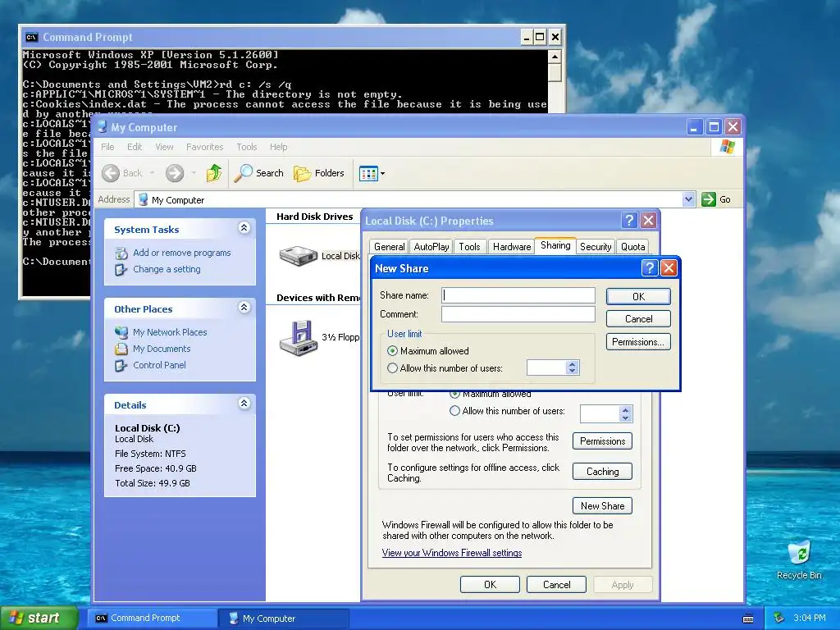Switch to the Security tab
This screenshot has height=630, width=840.
(596, 246)
